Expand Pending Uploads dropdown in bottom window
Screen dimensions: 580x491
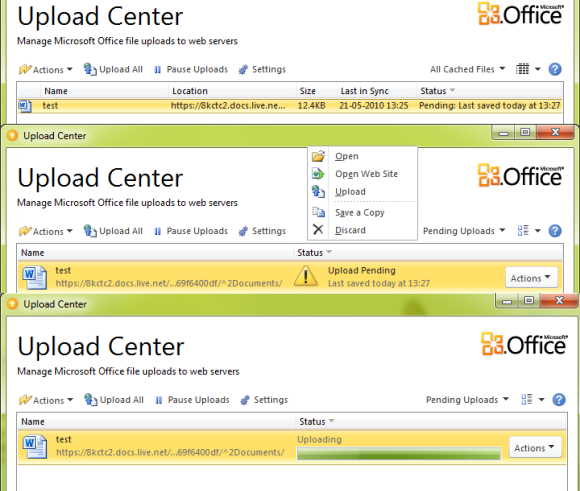pos(467,400)
